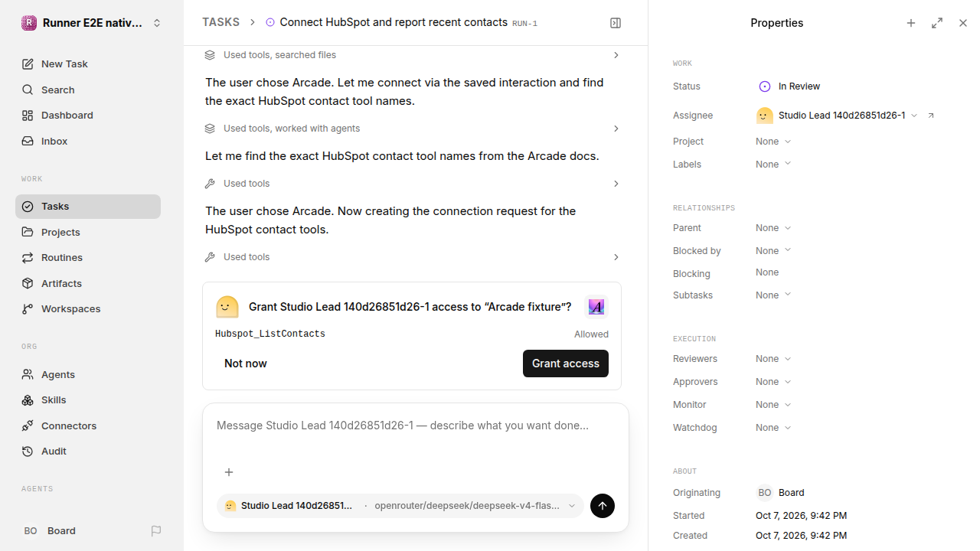This screenshot has height=551, width=980.
Task: Open Audit page
Action: [88, 452]
